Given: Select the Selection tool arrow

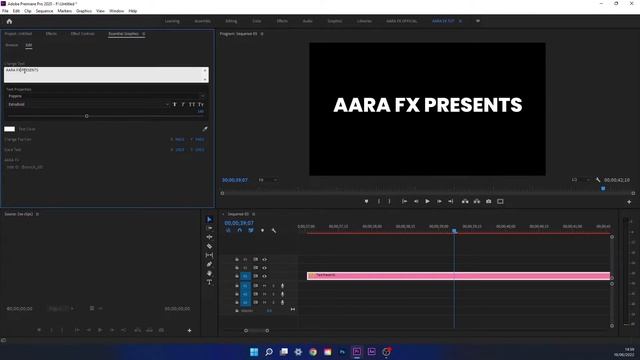Looking at the screenshot, I should click(209, 220).
